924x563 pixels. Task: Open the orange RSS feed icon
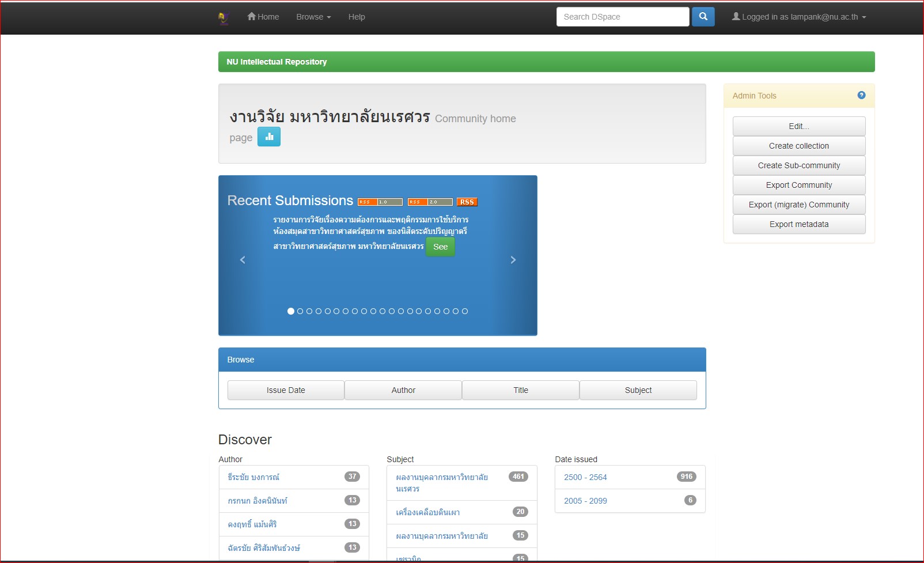pos(467,202)
